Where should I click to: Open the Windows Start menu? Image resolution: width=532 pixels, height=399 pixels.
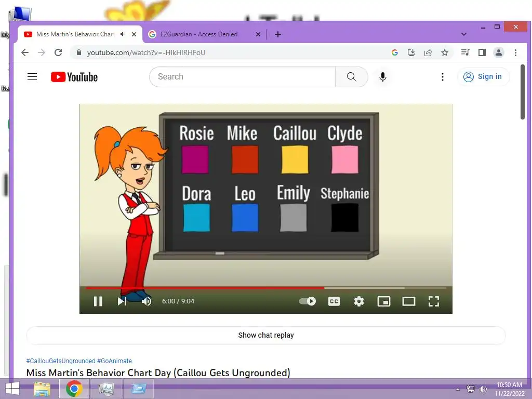[12, 389]
